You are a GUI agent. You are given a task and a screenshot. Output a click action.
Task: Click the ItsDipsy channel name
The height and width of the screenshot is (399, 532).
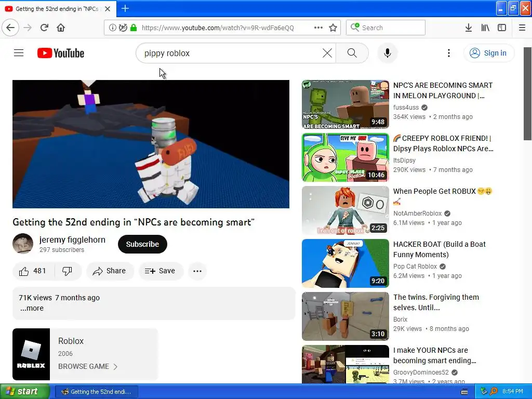404,160
